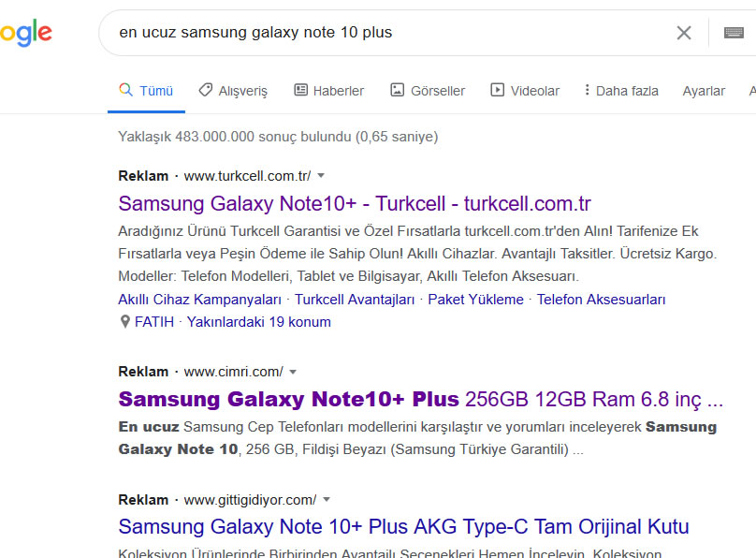Click the Google logo

click(25, 33)
